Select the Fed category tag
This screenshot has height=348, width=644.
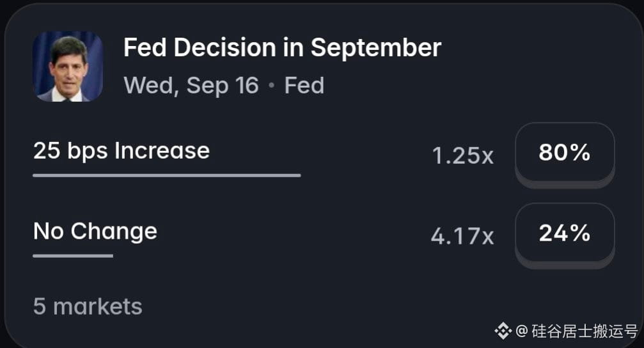click(304, 86)
